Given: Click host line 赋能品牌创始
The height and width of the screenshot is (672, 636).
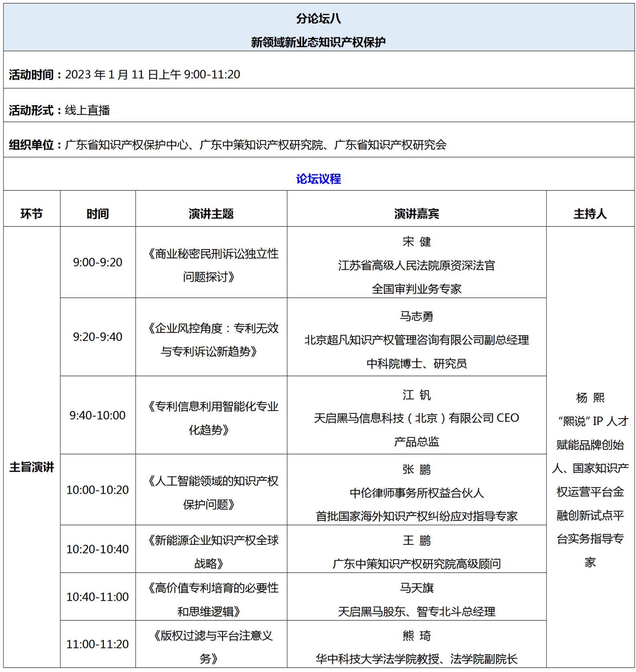Looking at the screenshot, I should (x=590, y=445).
